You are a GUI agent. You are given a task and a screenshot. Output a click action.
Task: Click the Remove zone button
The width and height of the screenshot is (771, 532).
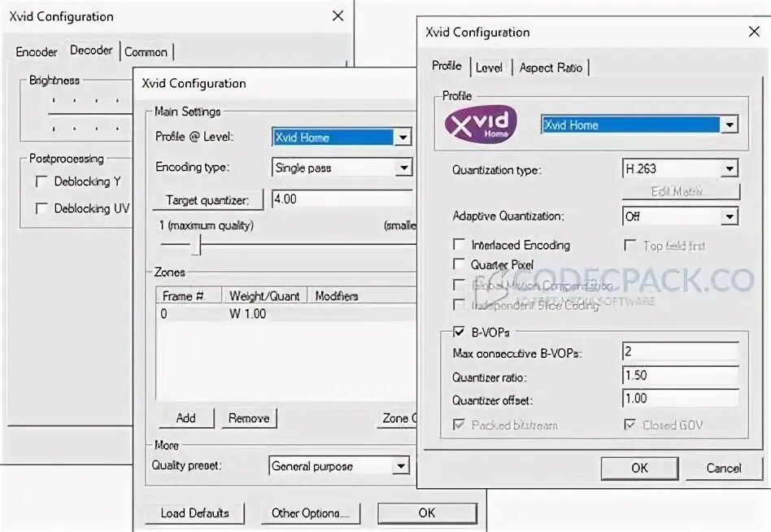[x=249, y=418]
